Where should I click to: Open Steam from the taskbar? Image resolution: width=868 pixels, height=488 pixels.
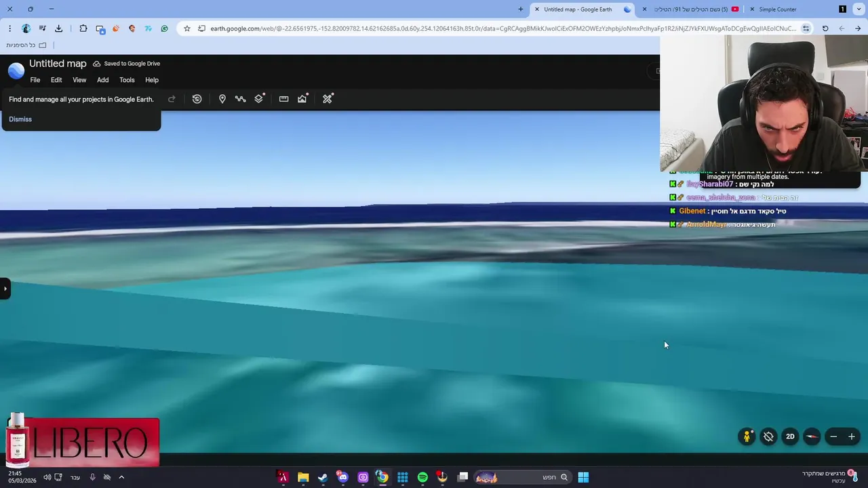pyautogui.click(x=323, y=477)
